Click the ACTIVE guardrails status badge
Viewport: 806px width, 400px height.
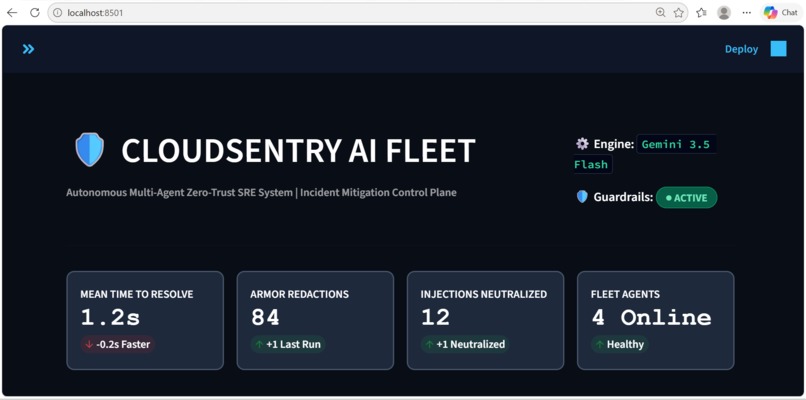[686, 197]
